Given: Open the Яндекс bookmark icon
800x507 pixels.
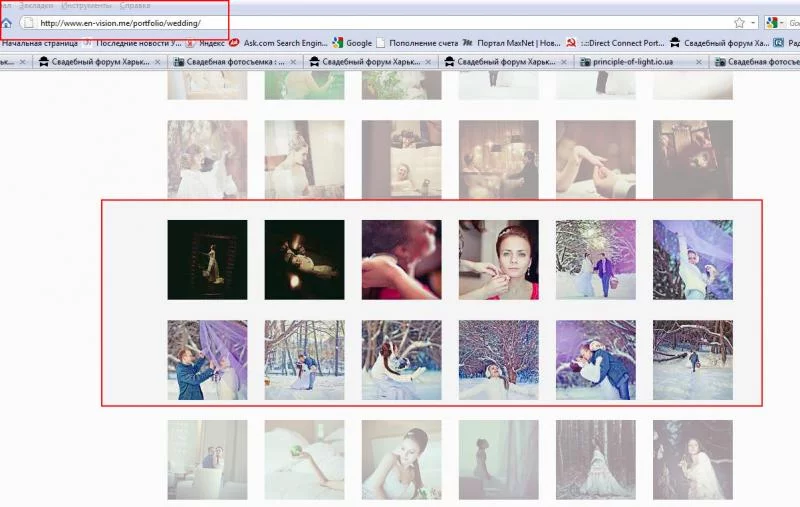Looking at the screenshot, I should tap(190, 43).
